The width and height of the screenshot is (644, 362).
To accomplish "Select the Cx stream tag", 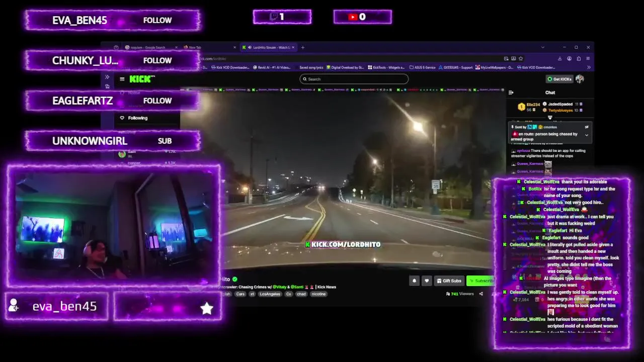I will point(289,294).
